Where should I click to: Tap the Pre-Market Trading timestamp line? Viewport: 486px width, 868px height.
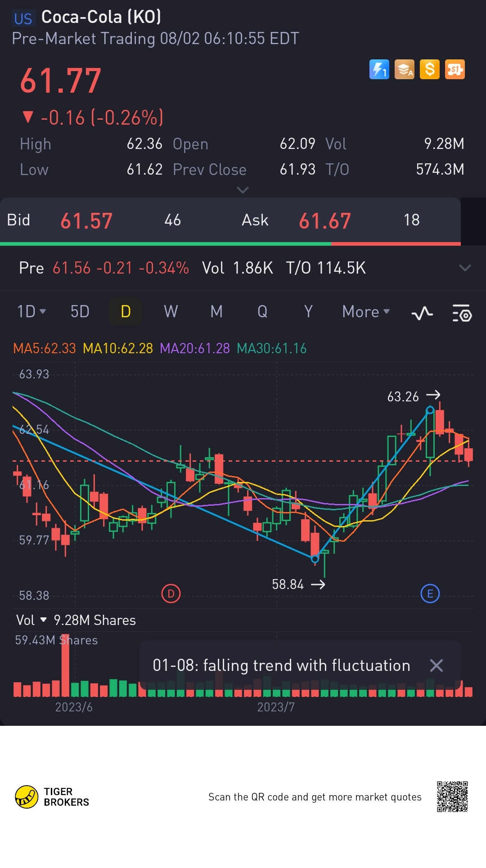(x=155, y=39)
